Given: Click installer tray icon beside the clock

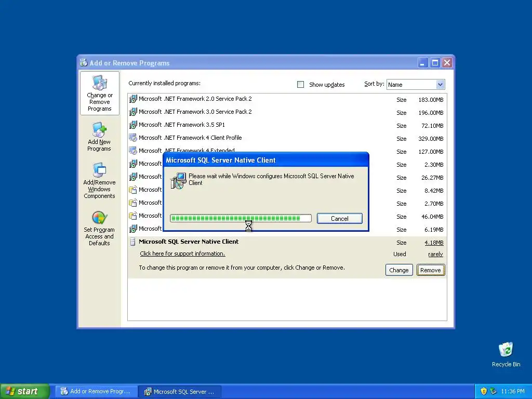Looking at the screenshot, I should [493, 391].
